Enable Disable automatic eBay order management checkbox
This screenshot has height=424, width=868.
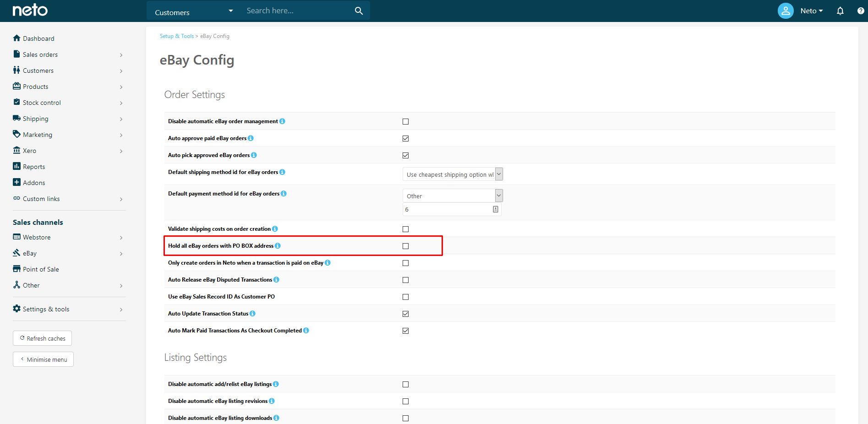(x=405, y=121)
